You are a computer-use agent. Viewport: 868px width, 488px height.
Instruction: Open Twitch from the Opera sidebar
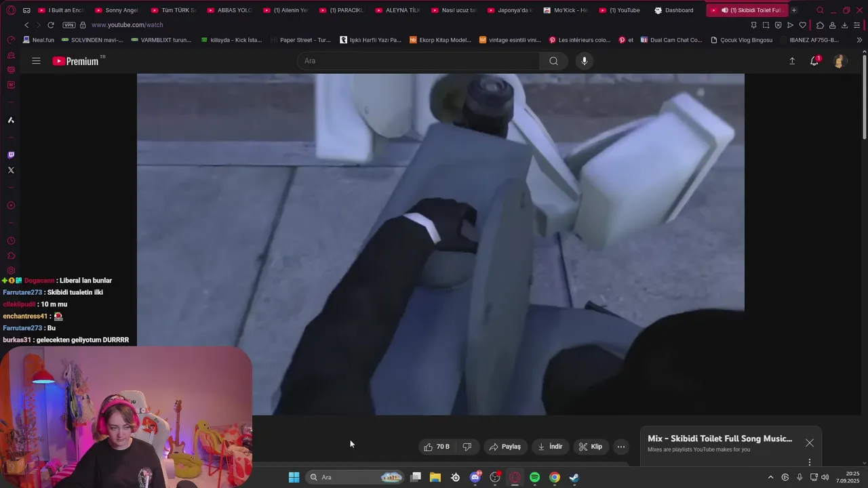pos(11,155)
